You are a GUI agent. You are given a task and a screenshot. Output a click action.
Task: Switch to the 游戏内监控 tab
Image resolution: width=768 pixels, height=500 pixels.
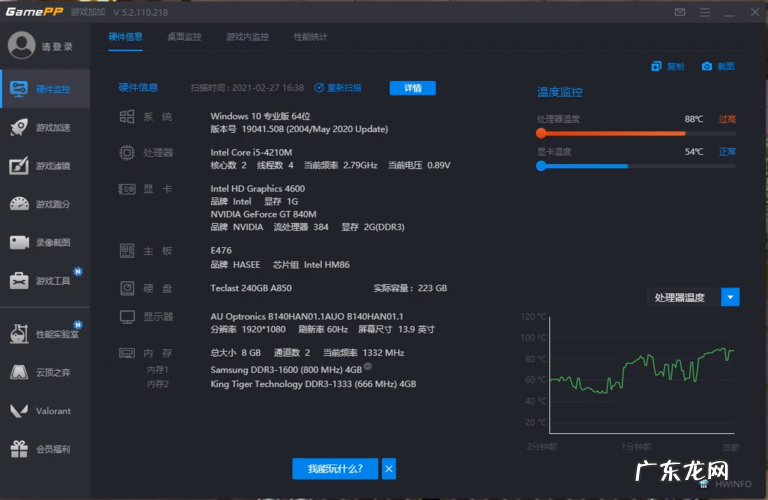point(246,37)
